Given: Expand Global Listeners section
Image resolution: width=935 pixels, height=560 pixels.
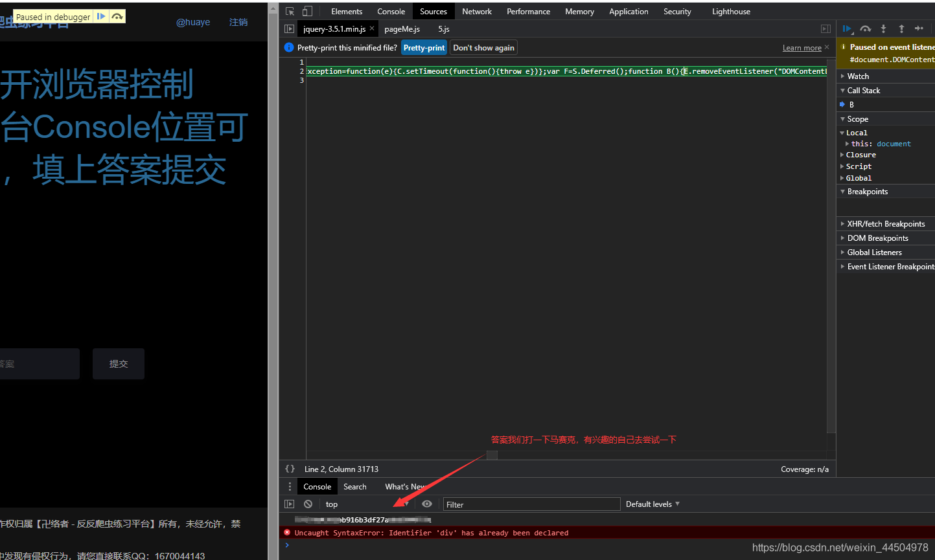Looking at the screenshot, I should coord(886,252).
